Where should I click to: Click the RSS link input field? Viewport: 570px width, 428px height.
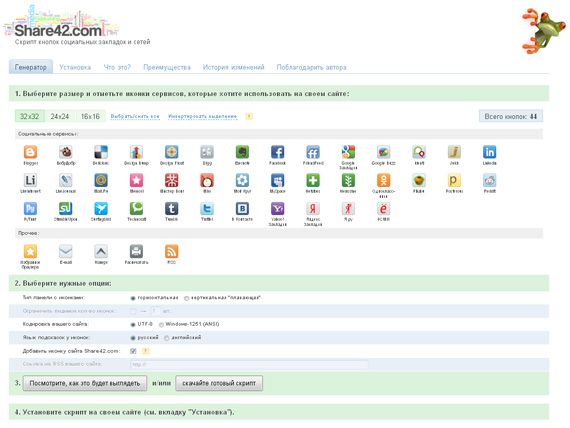pyautogui.click(x=249, y=364)
